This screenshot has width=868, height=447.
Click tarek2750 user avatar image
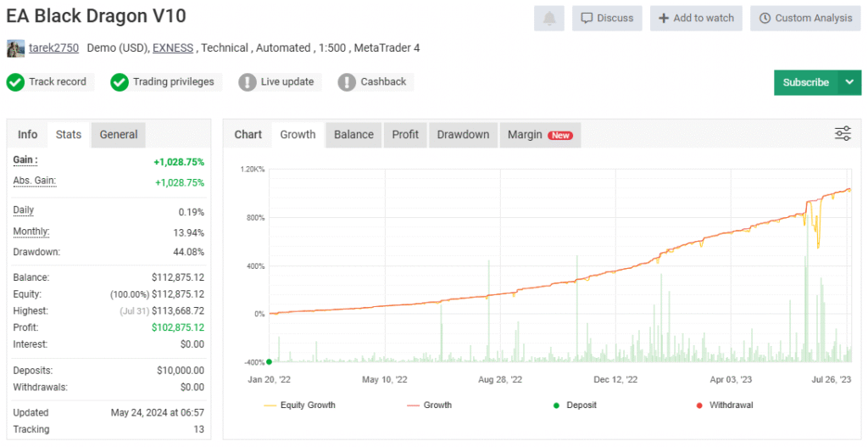point(15,48)
